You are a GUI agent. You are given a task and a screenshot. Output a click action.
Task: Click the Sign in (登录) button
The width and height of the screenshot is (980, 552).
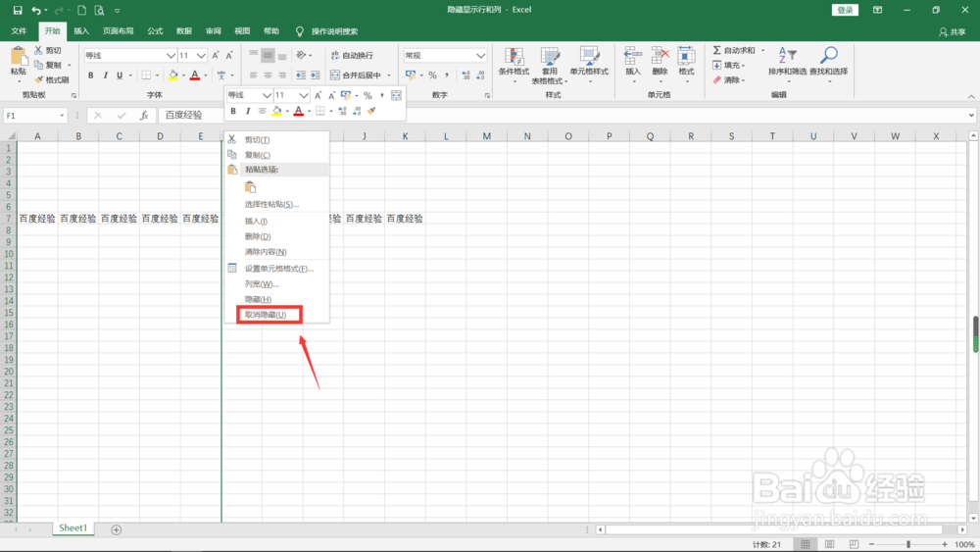[845, 10]
